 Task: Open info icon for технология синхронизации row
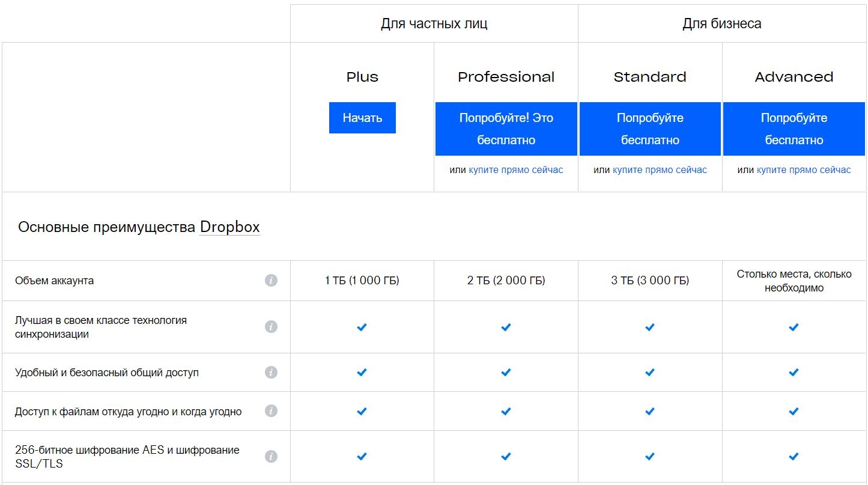coord(271,326)
